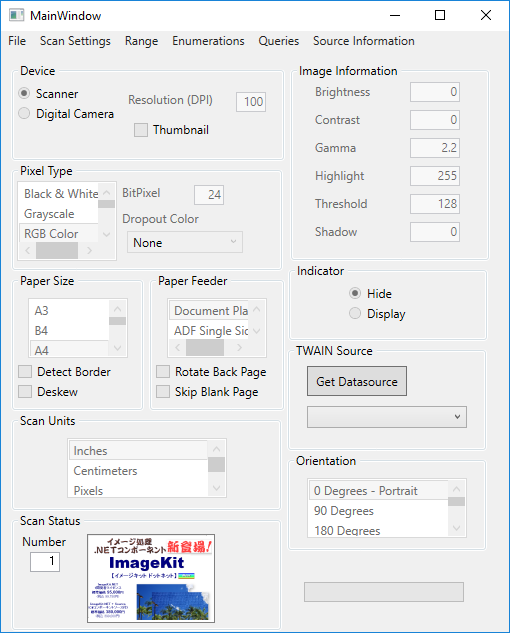Click the scroll down arrow in Scan Units list
This screenshot has width=510, height=633.
216,488
